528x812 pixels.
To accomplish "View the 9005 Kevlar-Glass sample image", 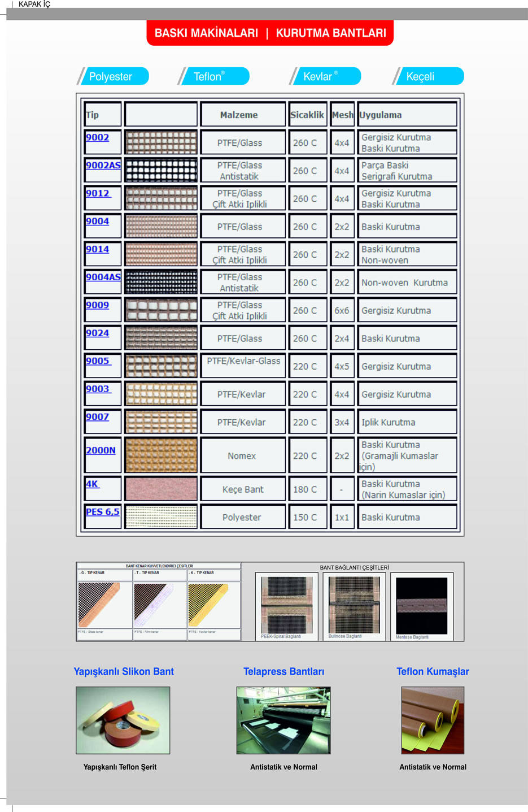I will 161,366.
